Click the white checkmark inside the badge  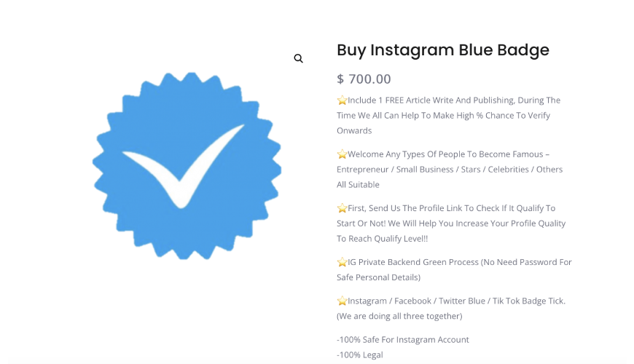pos(184,167)
